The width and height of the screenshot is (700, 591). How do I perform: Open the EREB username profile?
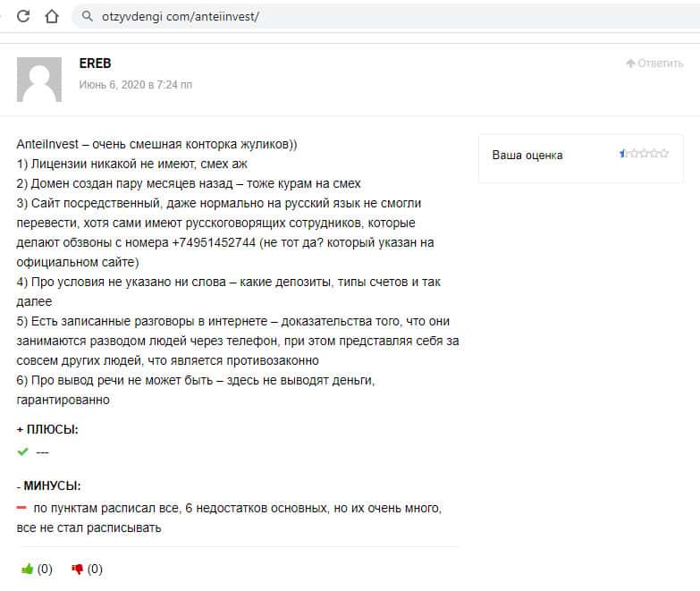(95, 63)
